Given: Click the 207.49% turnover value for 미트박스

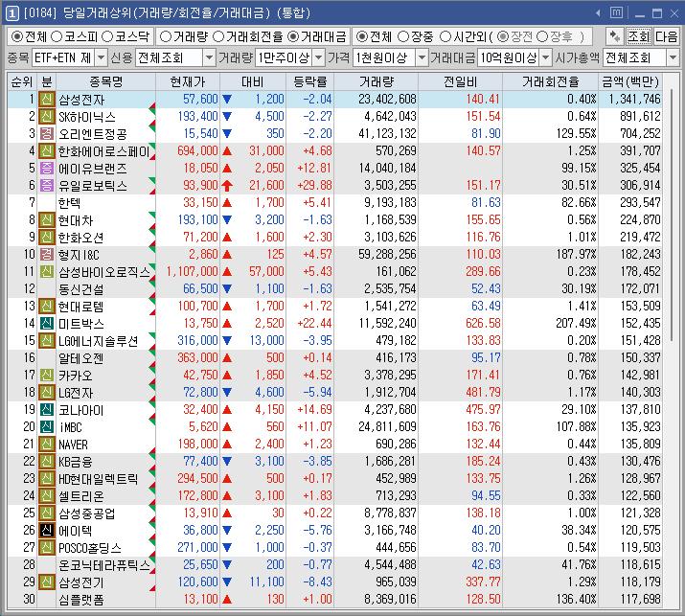Looking at the screenshot, I should tap(576, 323).
